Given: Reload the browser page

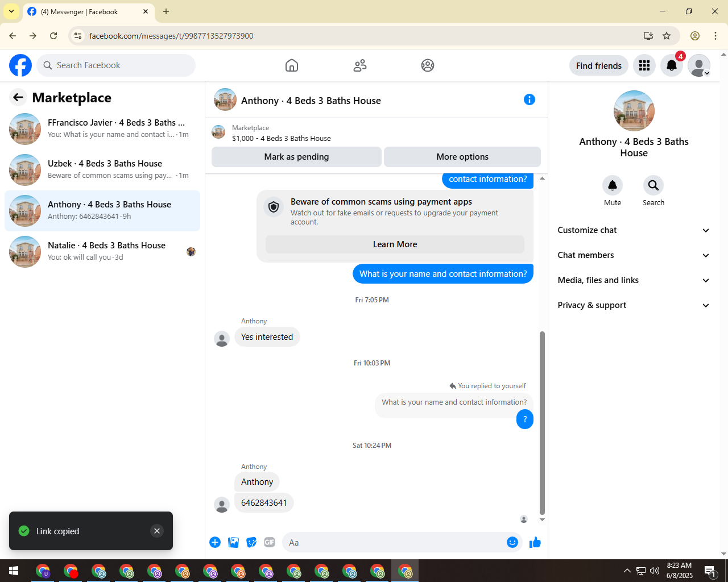Looking at the screenshot, I should pos(53,36).
